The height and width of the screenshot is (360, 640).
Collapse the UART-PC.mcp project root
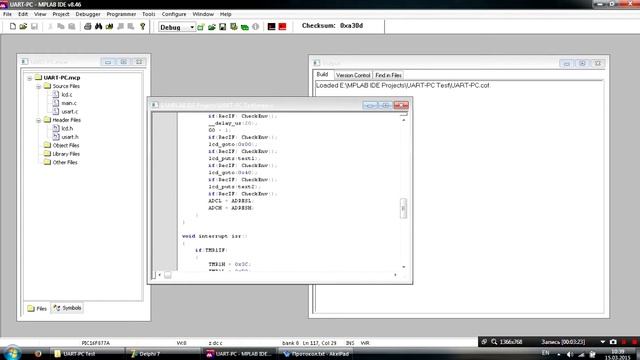tap(29, 78)
